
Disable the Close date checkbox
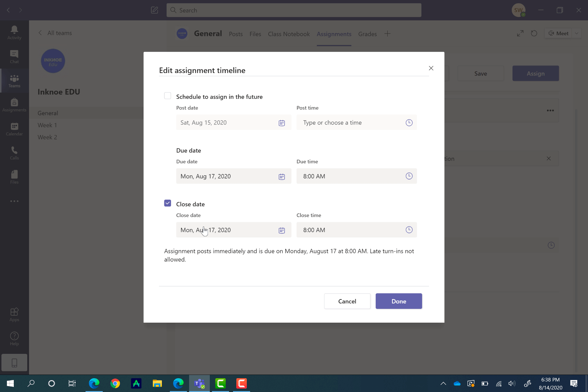click(167, 203)
